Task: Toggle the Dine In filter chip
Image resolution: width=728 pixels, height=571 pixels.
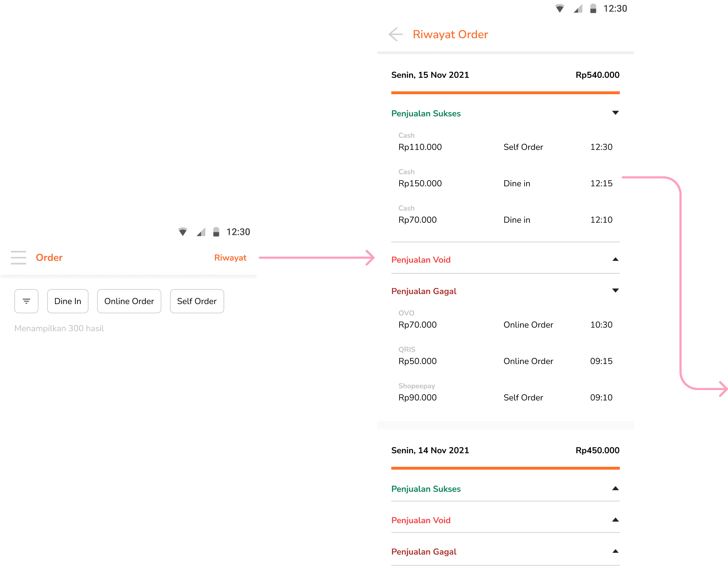Action: (x=68, y=301)
